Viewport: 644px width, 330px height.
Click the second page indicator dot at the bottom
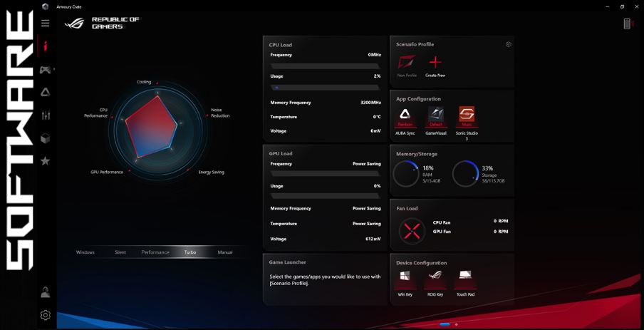pos(457,324)
